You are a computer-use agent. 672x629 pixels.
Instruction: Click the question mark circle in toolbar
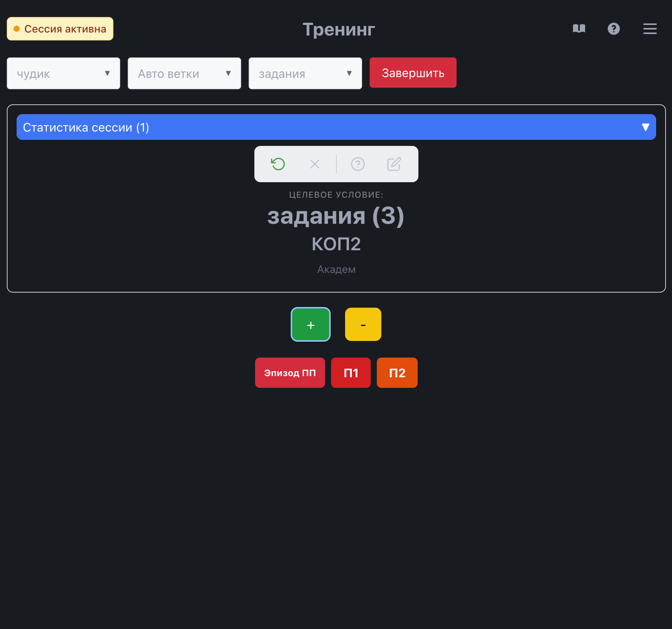358,164
